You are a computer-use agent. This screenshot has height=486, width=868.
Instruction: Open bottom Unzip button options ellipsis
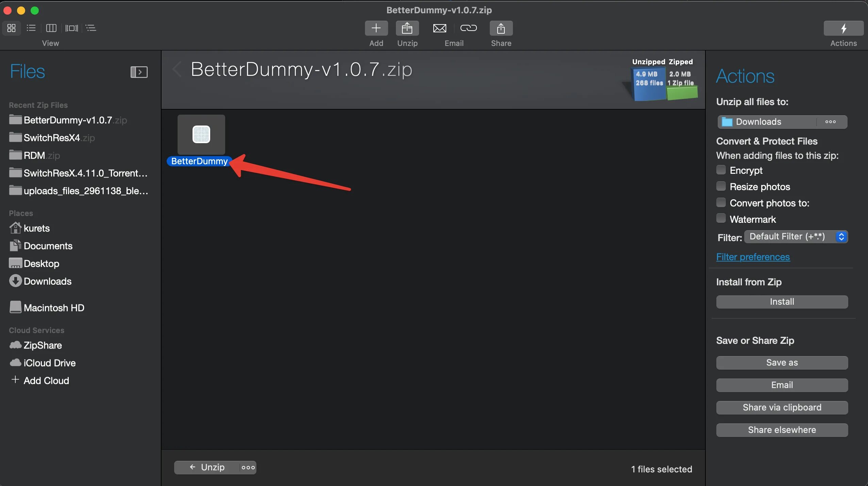(x=248, y=468)
